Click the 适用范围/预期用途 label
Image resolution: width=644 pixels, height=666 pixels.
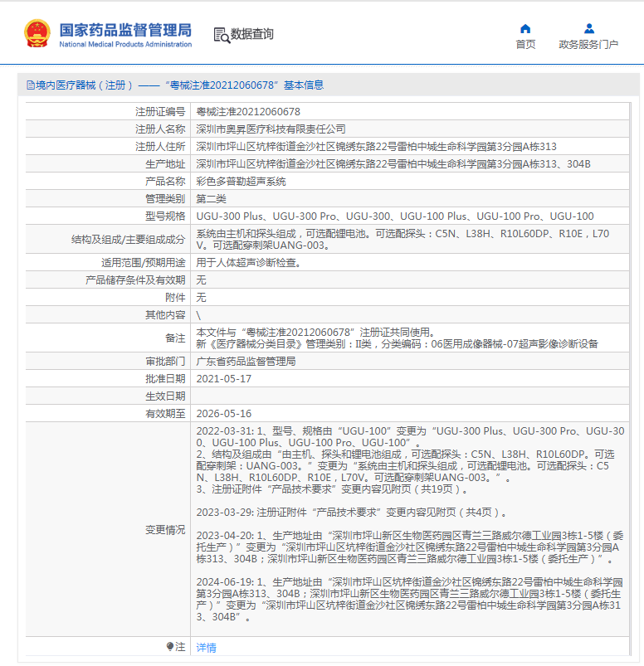point(144,262)
